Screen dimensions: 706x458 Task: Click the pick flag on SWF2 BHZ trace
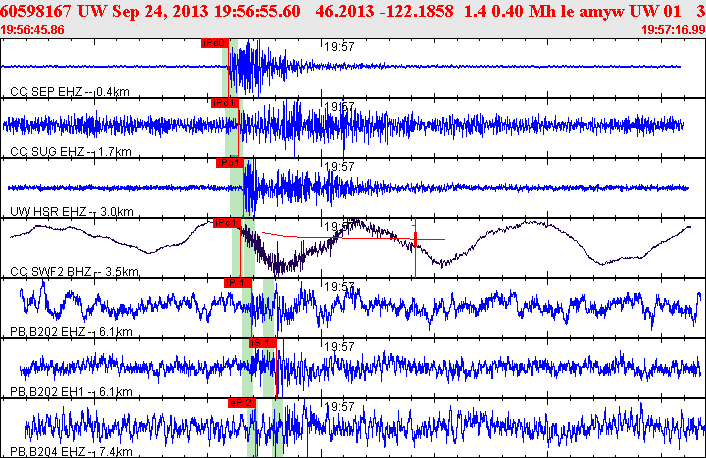pos(225,223)
